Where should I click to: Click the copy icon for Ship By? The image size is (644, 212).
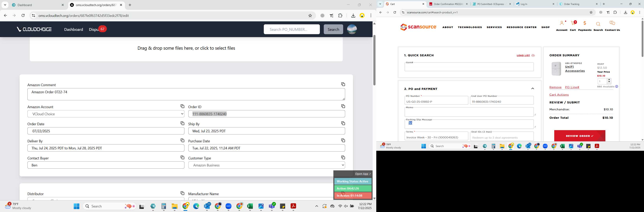[x=343, y=123]
